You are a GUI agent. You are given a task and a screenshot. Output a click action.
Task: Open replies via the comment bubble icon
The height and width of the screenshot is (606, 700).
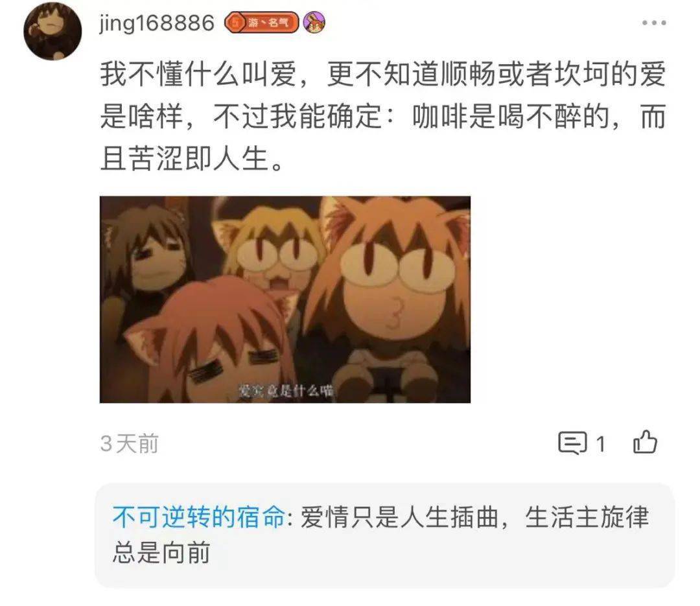tap(572, 443)
